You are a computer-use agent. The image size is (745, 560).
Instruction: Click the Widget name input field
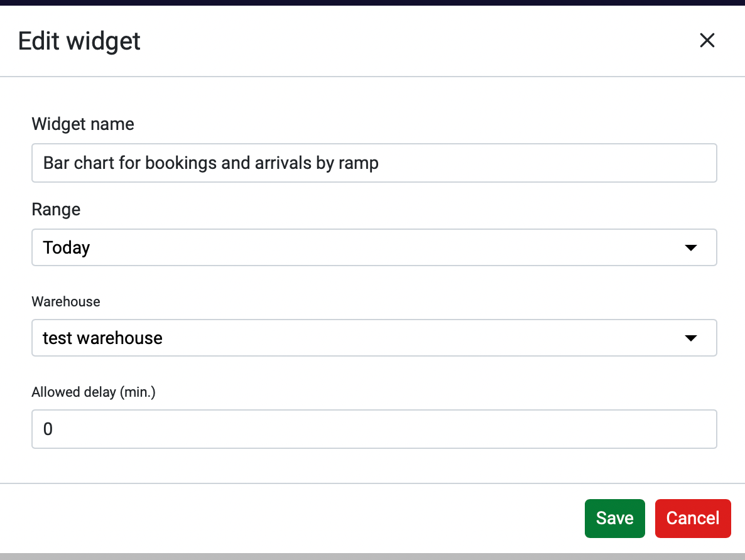click(x=374, y=163)
